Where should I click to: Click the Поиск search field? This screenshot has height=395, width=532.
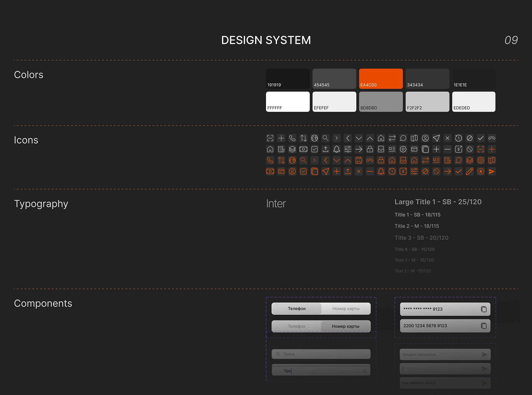pyautogui.click(x=321, y=354)
